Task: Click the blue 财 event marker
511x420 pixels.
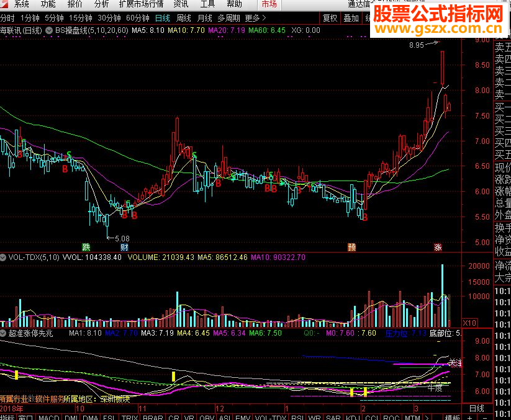Action: click(124, 247)
